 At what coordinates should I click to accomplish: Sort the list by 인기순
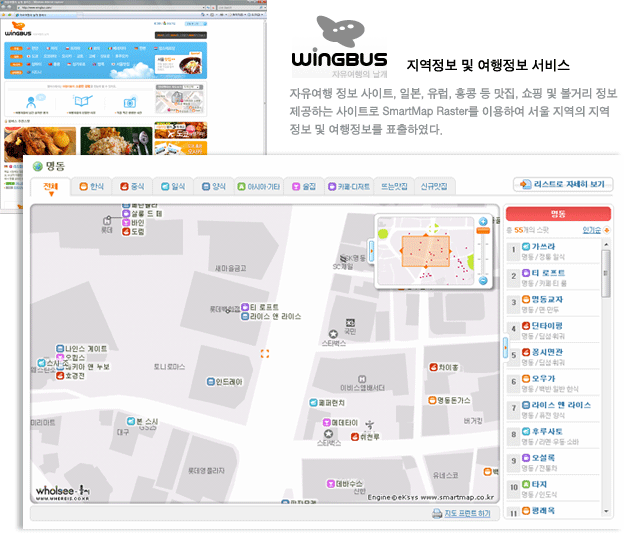click(x=593, y=230)
